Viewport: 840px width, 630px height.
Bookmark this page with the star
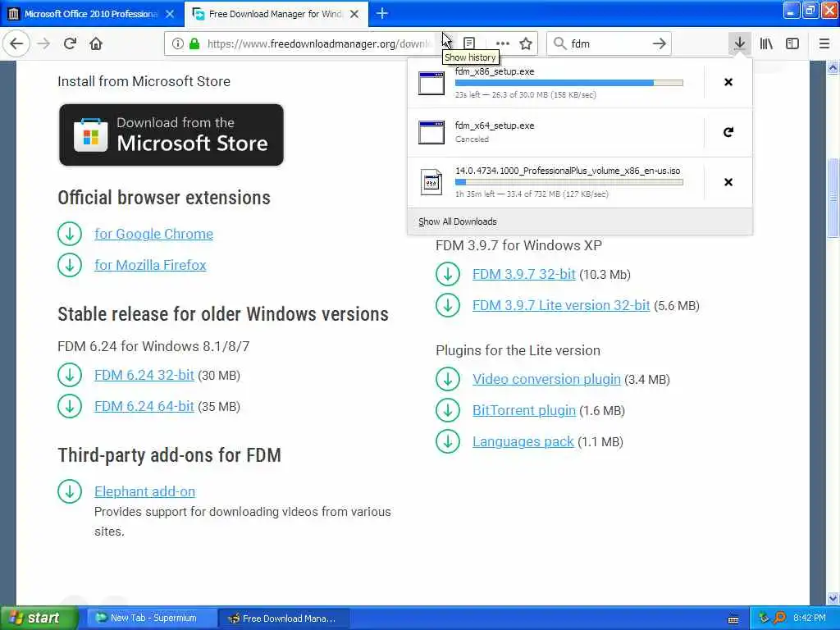[526, 43]
